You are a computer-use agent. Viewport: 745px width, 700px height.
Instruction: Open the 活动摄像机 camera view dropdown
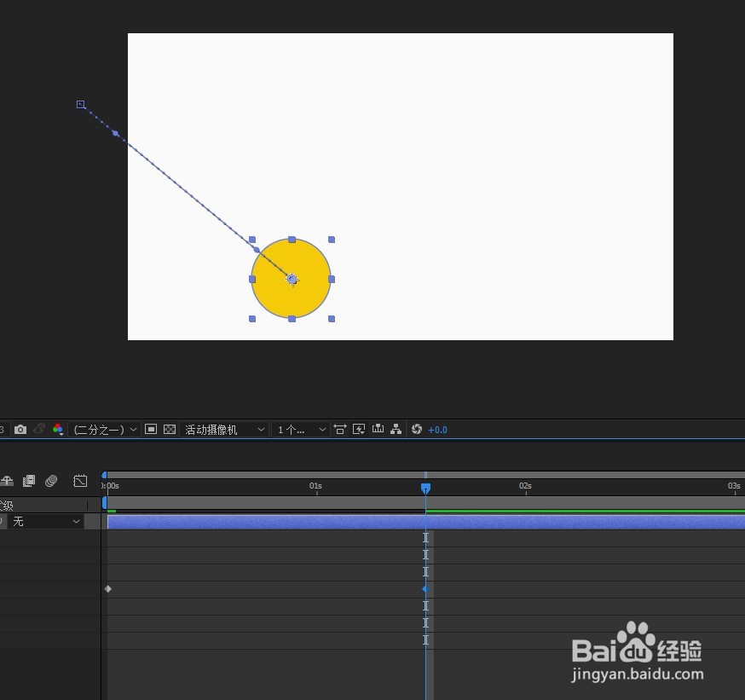tap(224, 430)
